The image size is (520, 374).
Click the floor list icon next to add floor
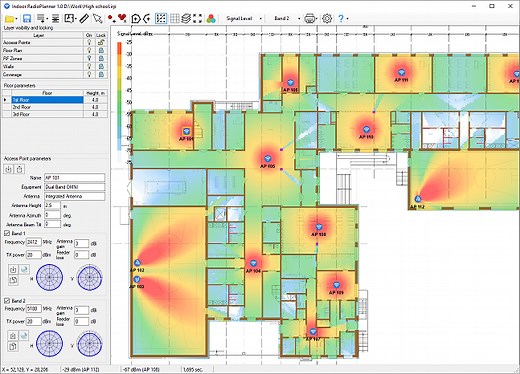55,19
